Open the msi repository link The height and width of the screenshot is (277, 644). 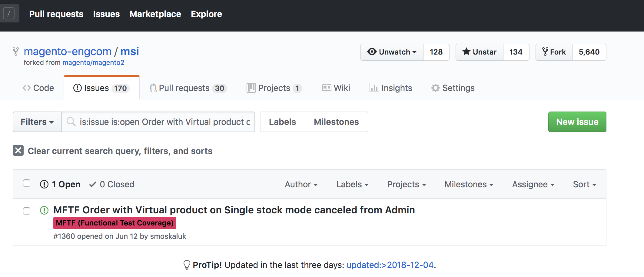(x=130, y=52)
